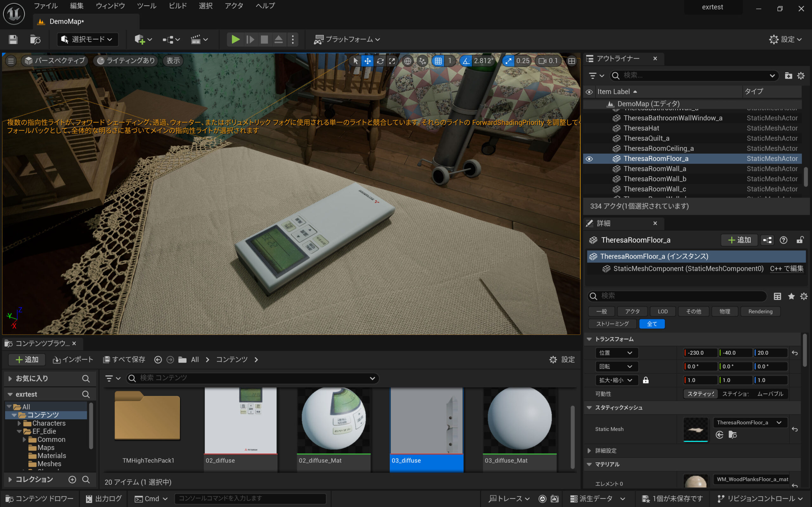This screenshot has width=812, height=507.
Task: Click the インポート button
Action: tap(73, 359)
